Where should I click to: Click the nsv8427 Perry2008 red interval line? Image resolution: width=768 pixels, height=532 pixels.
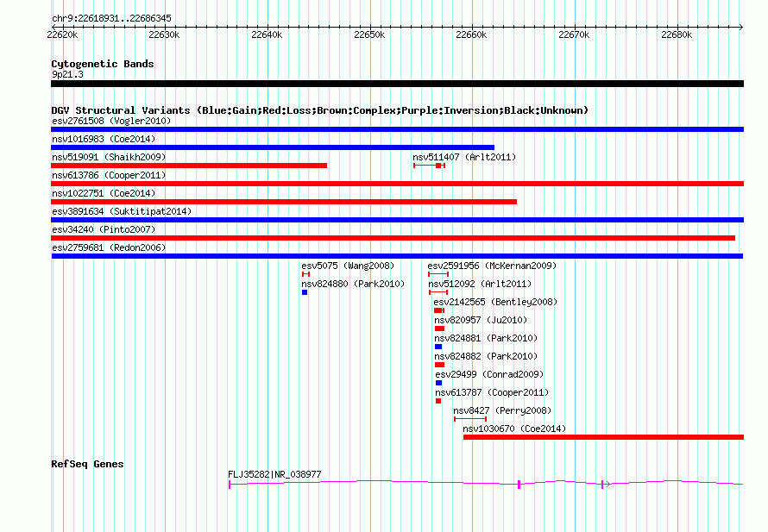[x=470, y=419]
